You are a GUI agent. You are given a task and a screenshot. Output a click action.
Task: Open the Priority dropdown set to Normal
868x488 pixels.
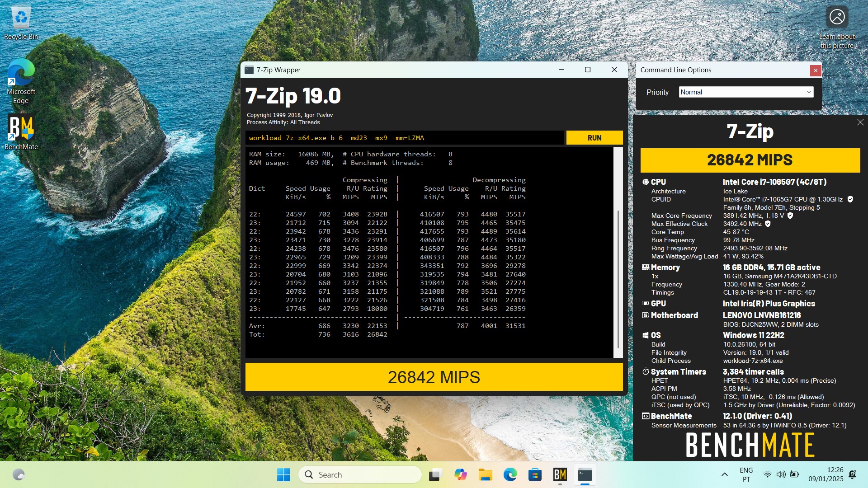click(746, 92)
